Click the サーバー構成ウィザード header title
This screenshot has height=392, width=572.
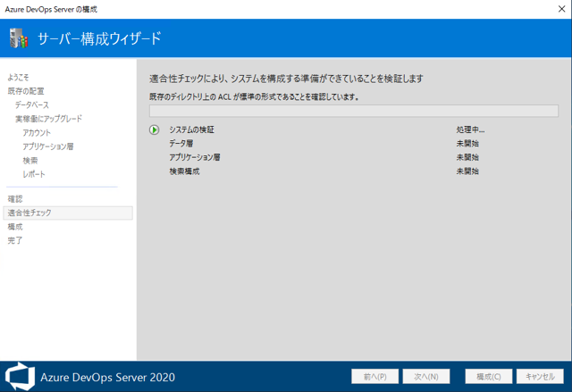99,38
